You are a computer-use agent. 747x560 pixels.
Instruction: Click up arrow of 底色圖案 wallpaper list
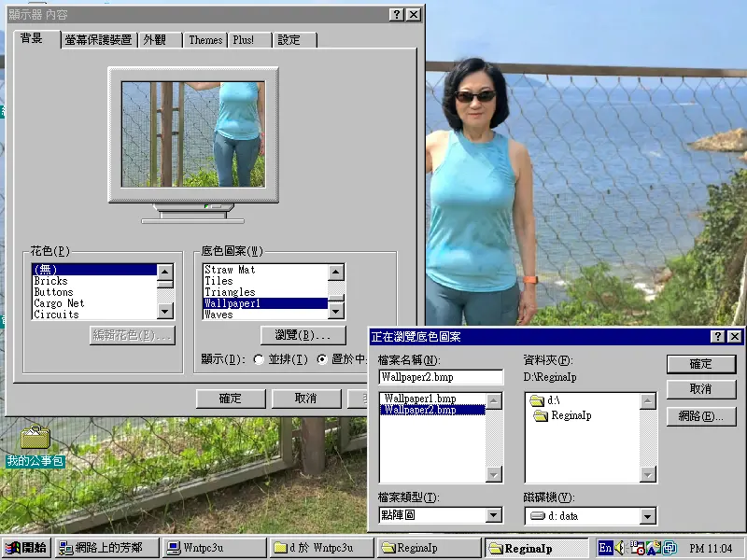pos(336,272)
